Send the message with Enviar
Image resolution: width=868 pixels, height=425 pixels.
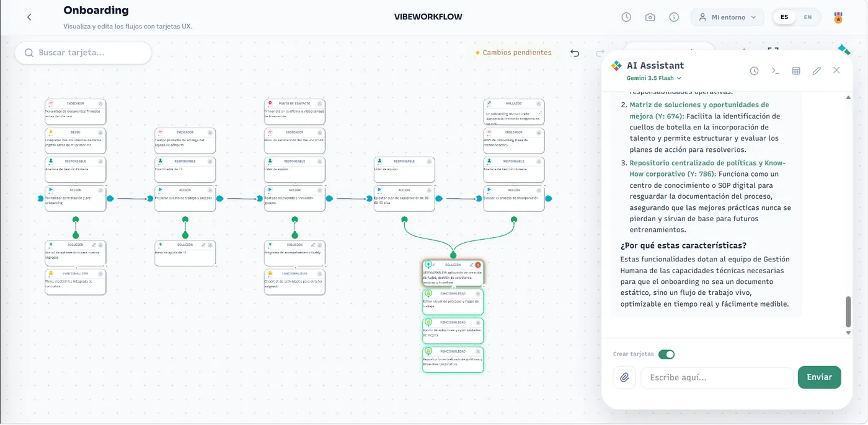click(x=819, y=377)
